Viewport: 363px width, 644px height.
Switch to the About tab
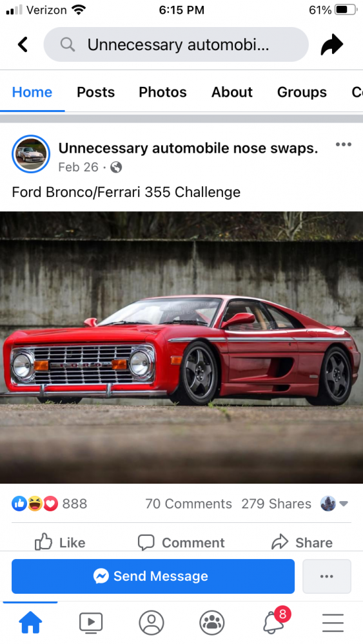232,92
